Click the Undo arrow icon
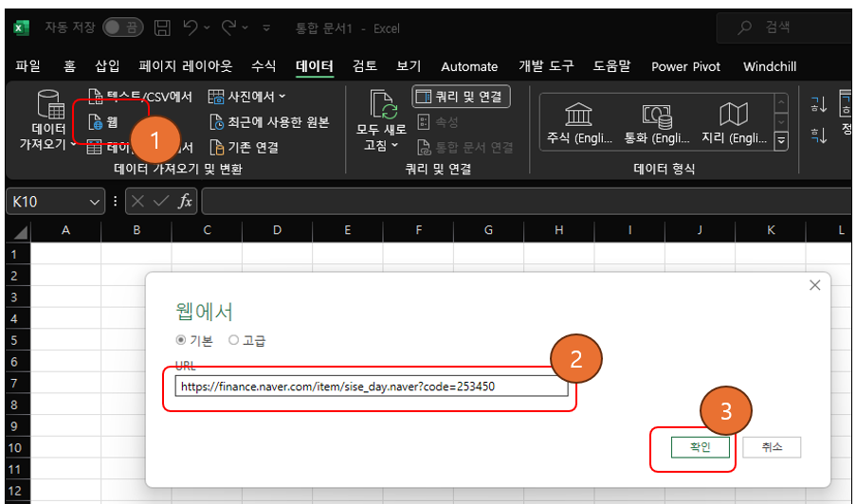Viewport: 856px width, 504px height. click(191, 27)
